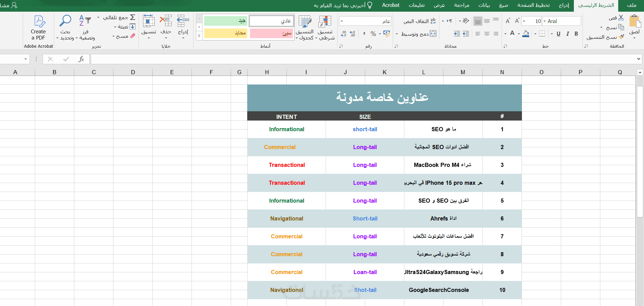Click the Cut (قص) scissors icon
The height and width of the screenshot is (306, 644).
point(621,18)
